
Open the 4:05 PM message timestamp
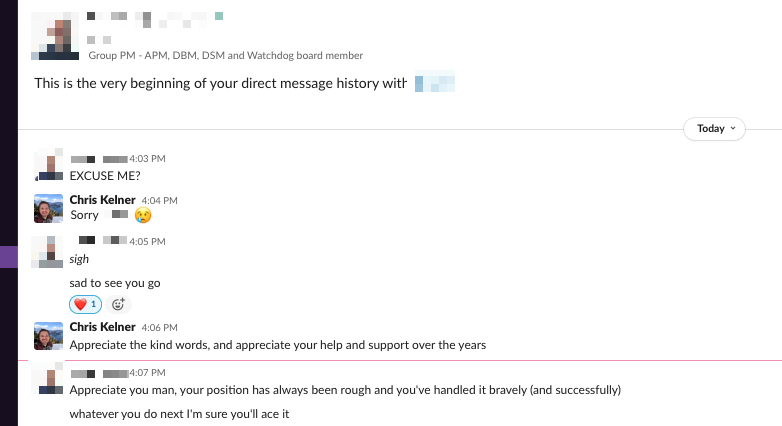pos(147,241)
